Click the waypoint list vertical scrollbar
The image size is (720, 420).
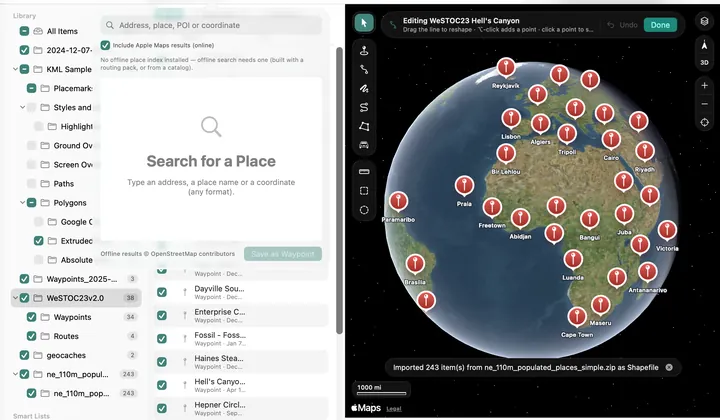point(339,190)
